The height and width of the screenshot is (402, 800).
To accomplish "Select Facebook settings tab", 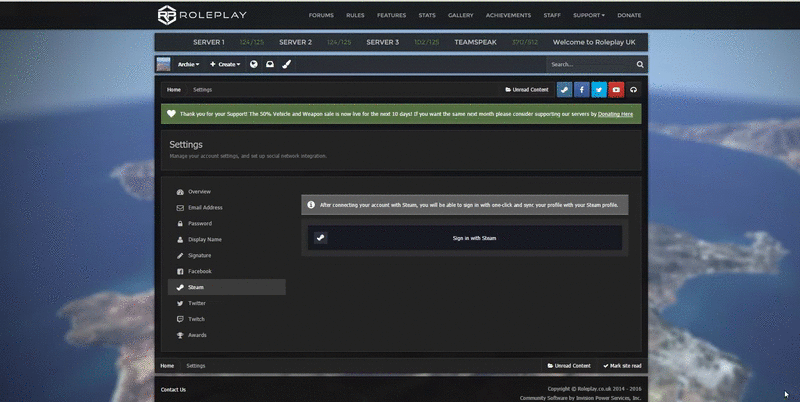I will pos(227,271).
